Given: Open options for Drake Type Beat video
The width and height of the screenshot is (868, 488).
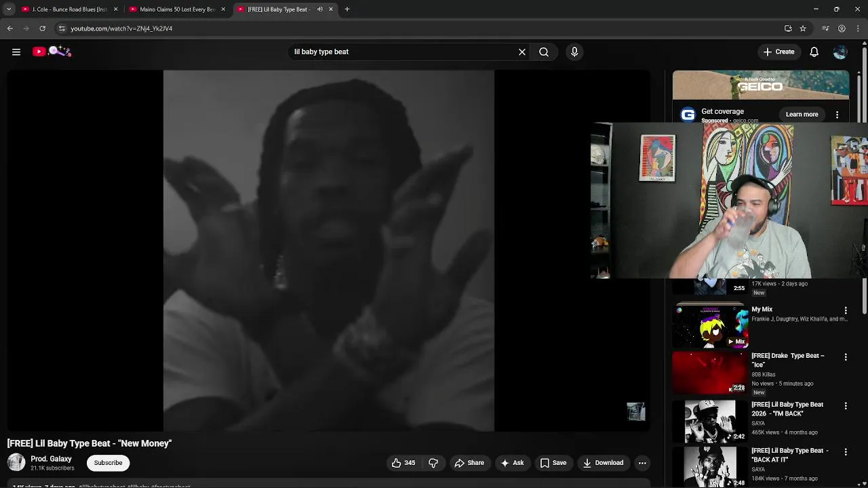Looking at the screenshot, I should (846, 357).
